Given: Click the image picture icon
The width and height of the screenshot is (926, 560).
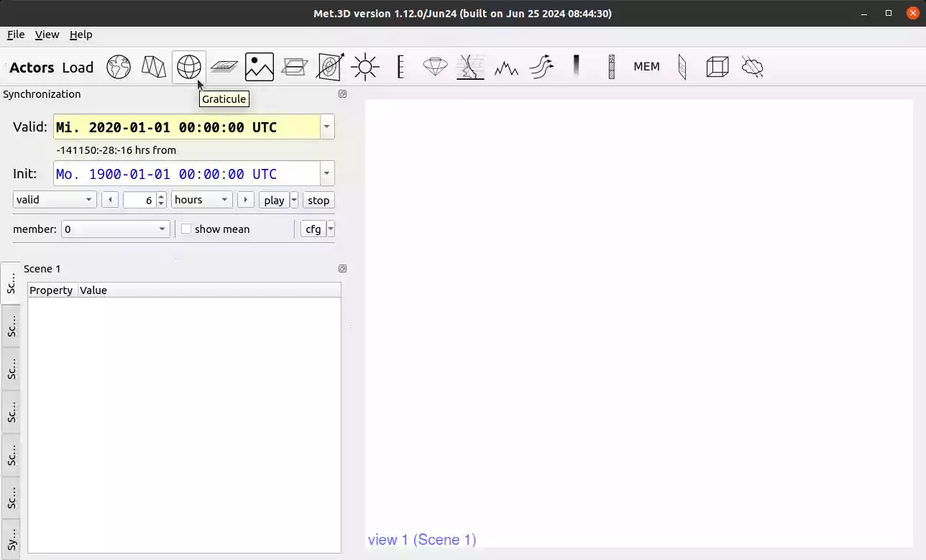Looking at the screenshot, I should click(260, 68).
